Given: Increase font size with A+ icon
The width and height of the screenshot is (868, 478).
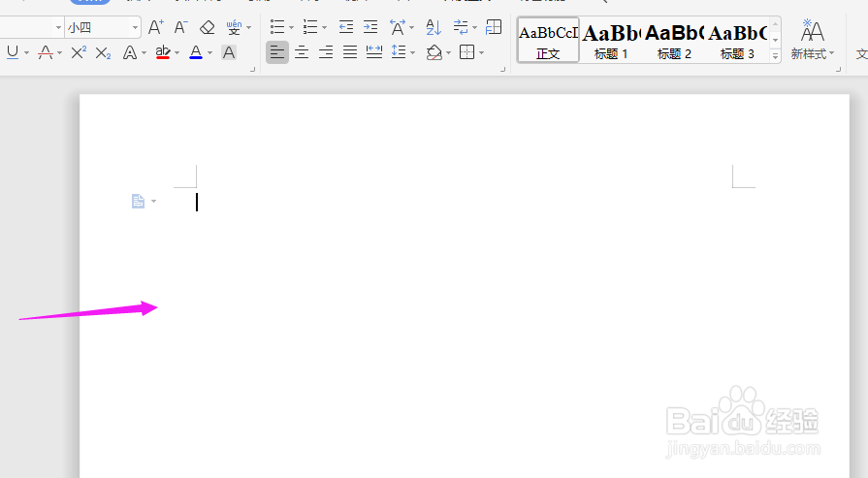Looking at the screenshot, I should click(x=155, y=27).
